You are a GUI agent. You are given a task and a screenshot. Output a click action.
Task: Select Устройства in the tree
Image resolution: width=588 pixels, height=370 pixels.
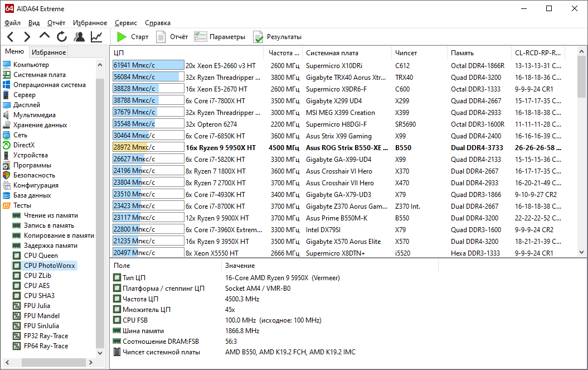tap(30, 155)
